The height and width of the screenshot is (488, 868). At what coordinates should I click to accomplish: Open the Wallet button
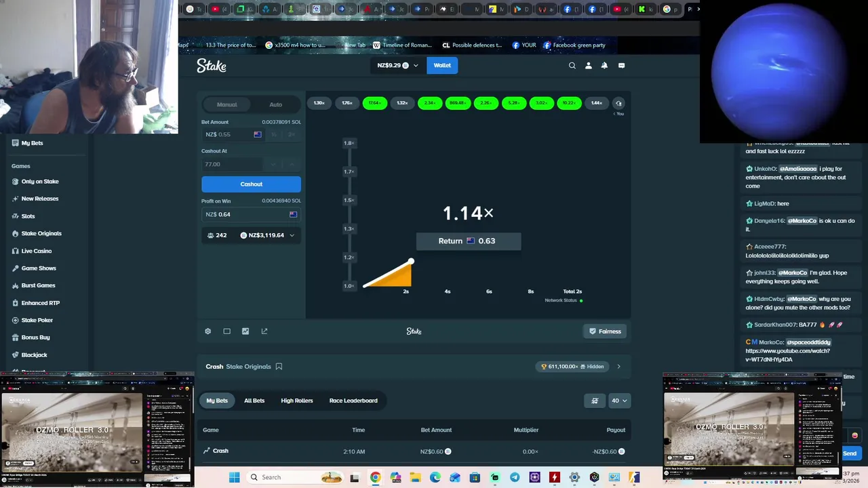[442, 66]
